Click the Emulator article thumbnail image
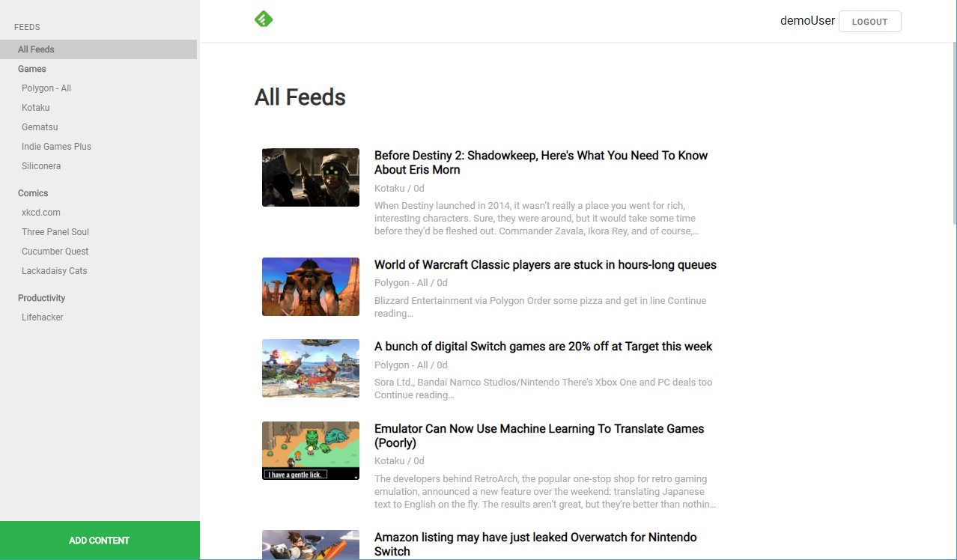957x560 pixels. [x=311, y=451]
